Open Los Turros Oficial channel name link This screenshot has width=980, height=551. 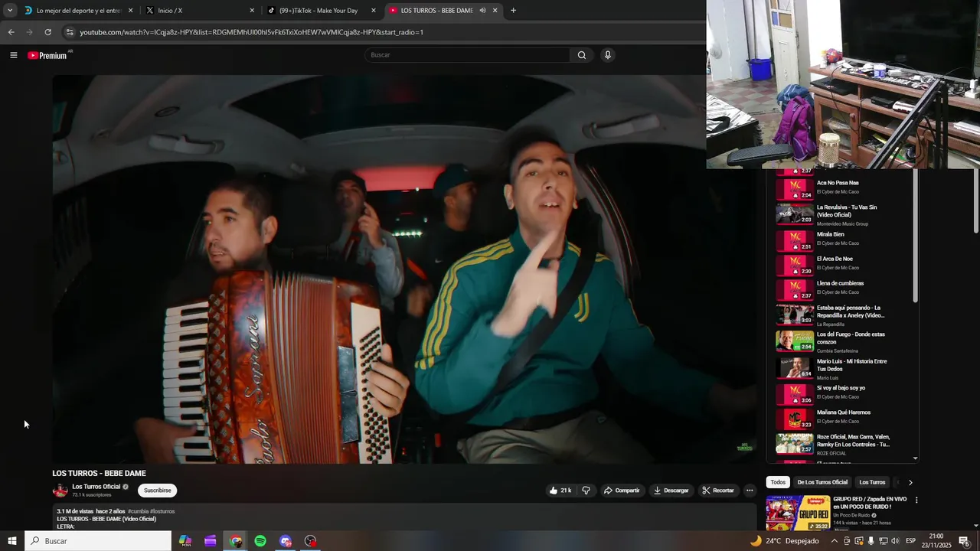(96, 487)
